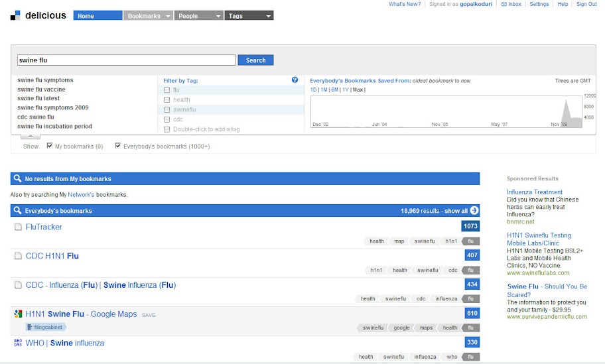Click the page icon beside CDC H1N1 Flu
Screen dimensions: 605x364
[x=18, y=256]
